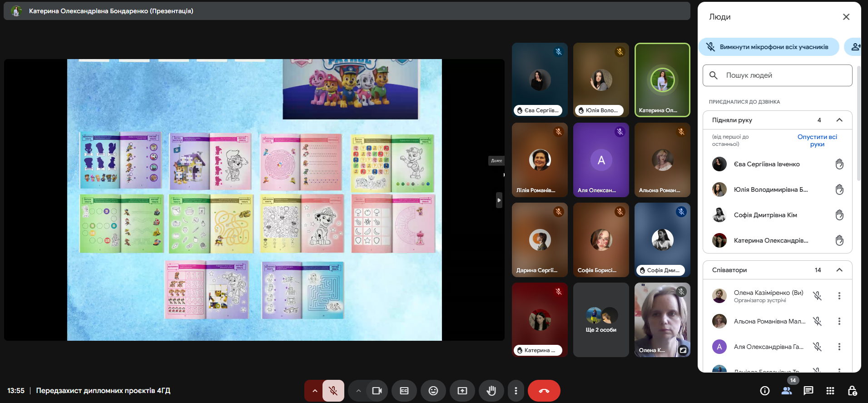Click Олена Казіміренко (Ви) name in list
The height and width of the screenshot is (403, 868).
click(769, 293)
